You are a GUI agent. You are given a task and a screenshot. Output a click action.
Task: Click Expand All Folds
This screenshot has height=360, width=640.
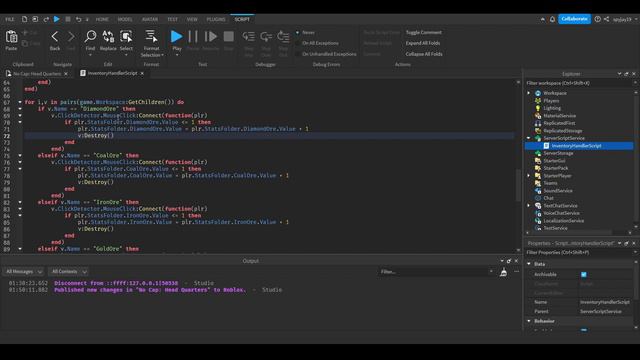click(x=423, y=43)
